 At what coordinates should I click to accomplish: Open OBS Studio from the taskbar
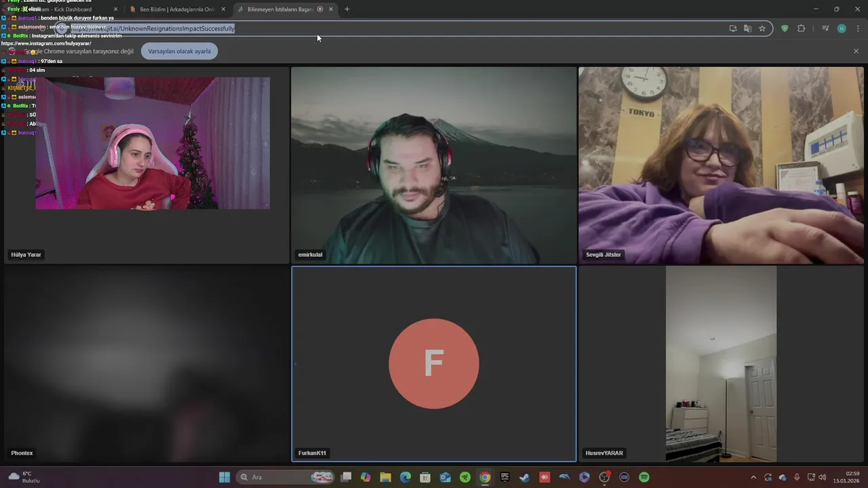pyautogui.click(x=604, y=477)
